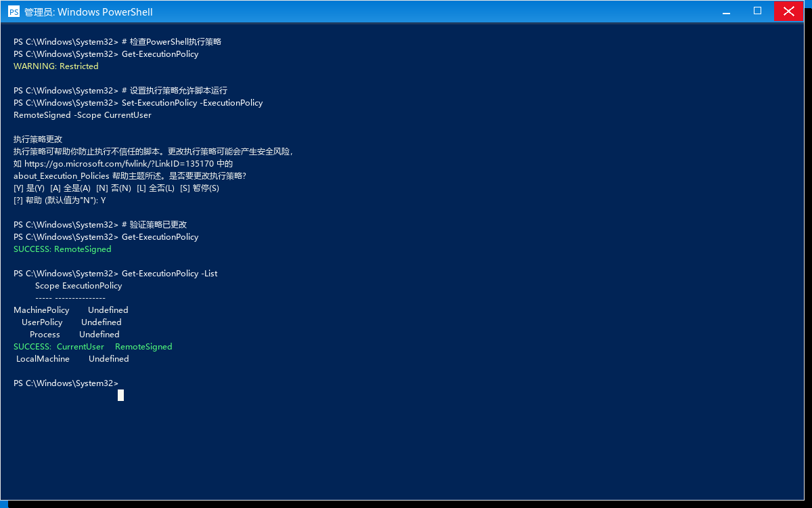This screenshot has height=508, width=812.
Task: Click the '[Y] 是(Y)' option text
Action: point(29,188)
